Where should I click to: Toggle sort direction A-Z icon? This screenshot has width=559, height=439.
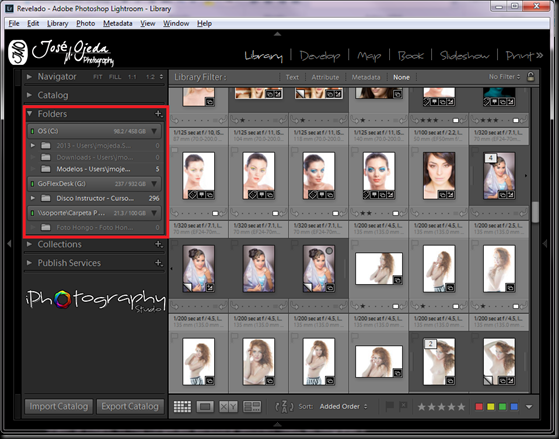pyautogui.click(x=284, y=407)
